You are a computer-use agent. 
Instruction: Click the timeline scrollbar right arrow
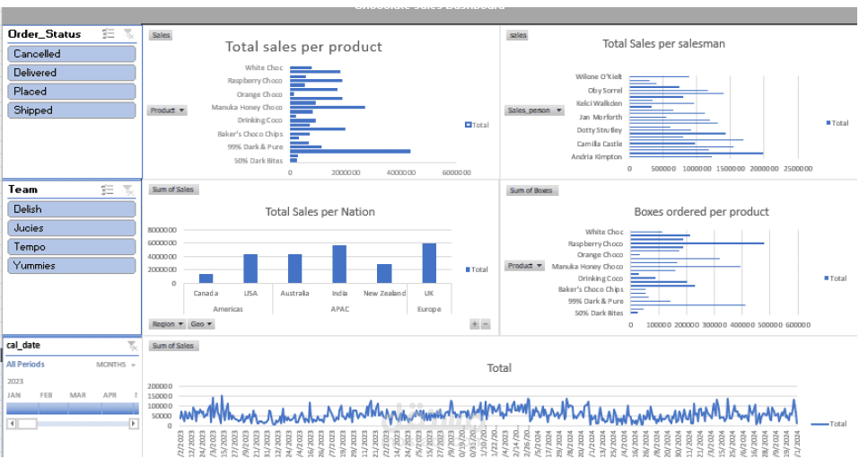133,424
